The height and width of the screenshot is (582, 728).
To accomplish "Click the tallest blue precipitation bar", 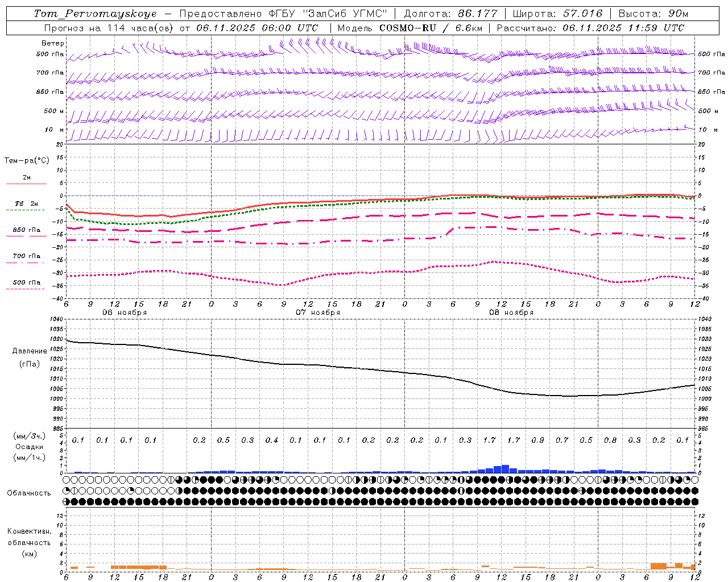I will point(505,469).
